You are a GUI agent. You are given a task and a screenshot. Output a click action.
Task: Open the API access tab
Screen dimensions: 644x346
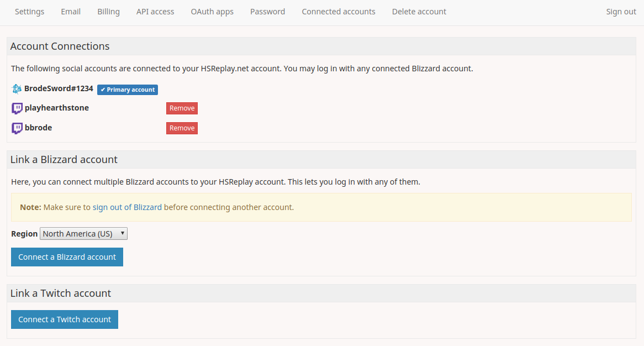pyautogui.click(x=155, y=12)
